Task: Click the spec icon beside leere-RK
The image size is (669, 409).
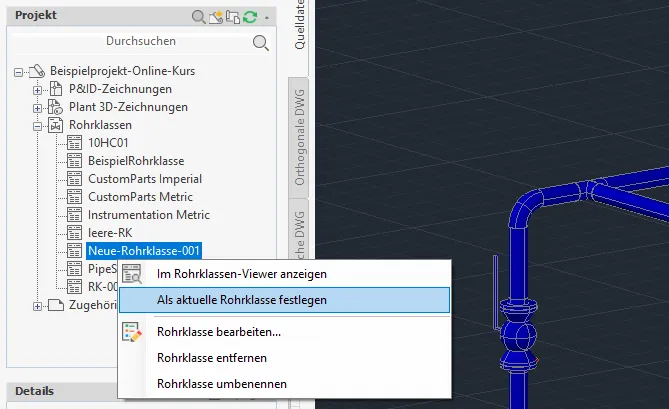Action: [x=75, y=232]
